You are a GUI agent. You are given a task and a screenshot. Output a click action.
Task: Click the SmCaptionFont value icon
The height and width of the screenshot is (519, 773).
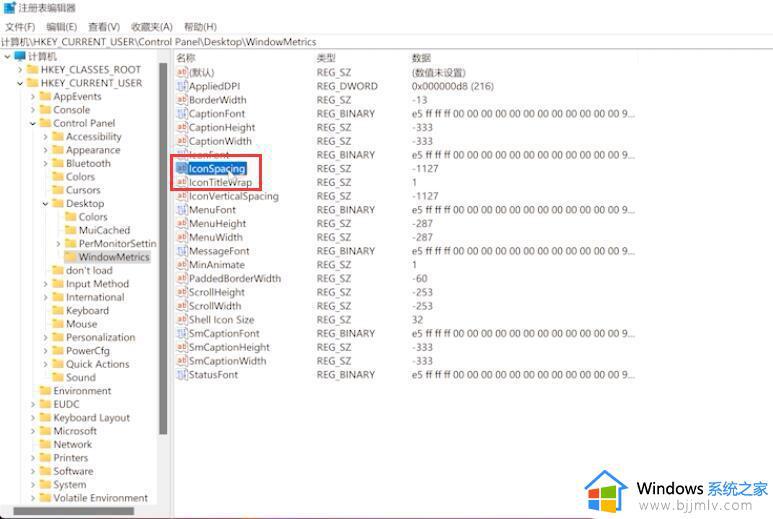(x=182, y=334)
